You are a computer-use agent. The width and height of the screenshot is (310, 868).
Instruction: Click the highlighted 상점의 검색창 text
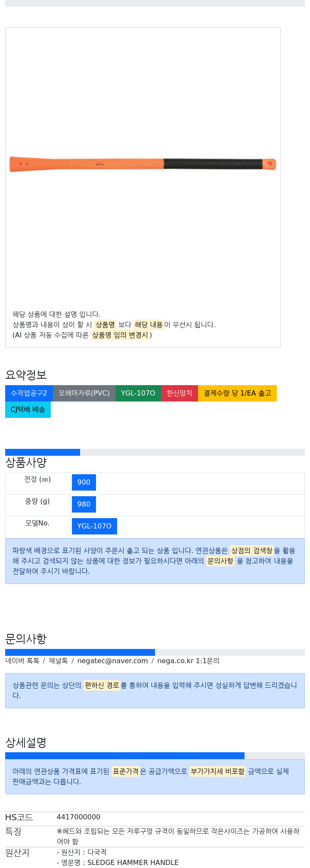252,551
